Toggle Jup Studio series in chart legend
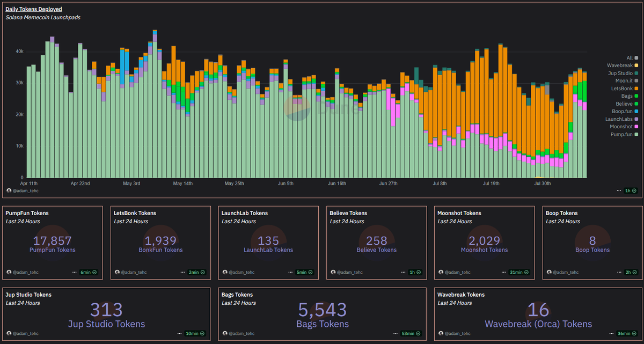This screenshot has width=644, height=344. (x=623, y=72)
